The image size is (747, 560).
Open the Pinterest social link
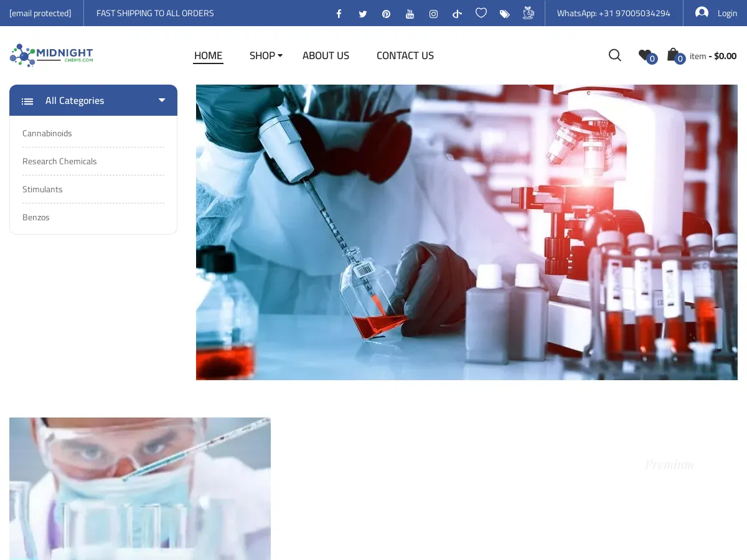pyautogui.click(x=386, y=14)
